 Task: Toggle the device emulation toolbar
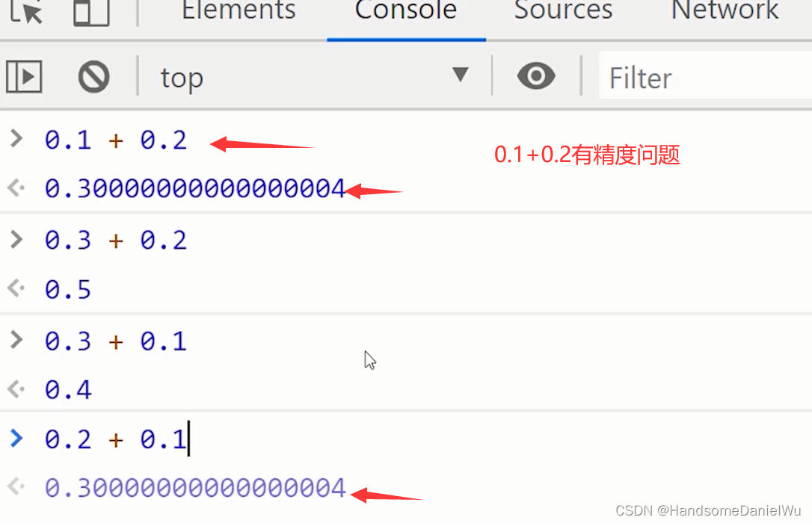[90, 11]
